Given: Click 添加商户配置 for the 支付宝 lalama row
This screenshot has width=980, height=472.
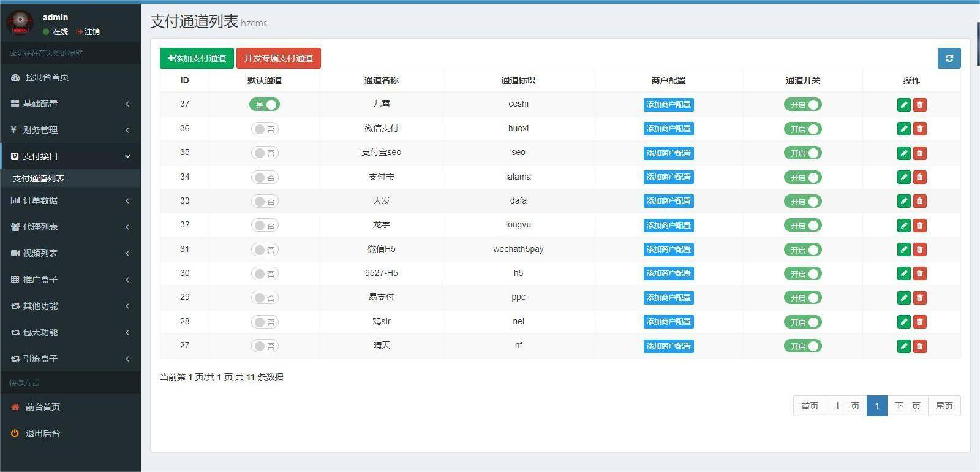Looking at the screenshot, I should coord(668,177).
